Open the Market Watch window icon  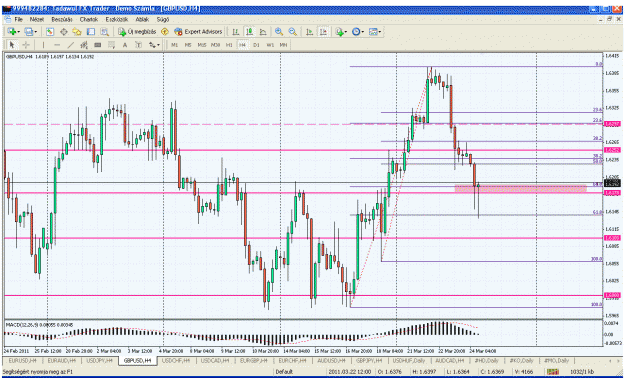50,32
